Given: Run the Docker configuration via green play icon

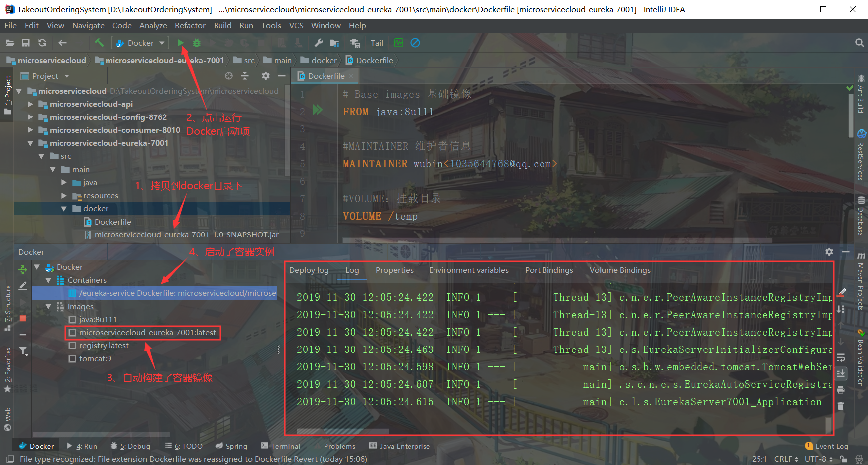Looking at the screenshot, I should coord(181,43).
